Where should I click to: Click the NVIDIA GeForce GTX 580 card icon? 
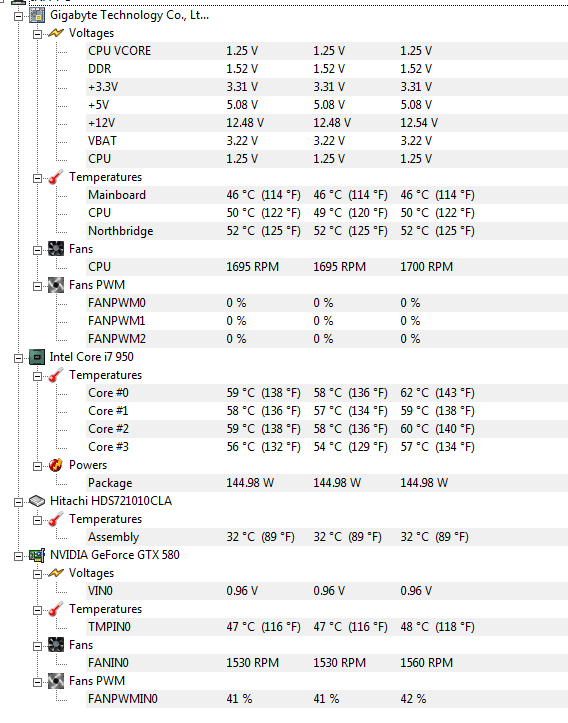pos(37,555)
